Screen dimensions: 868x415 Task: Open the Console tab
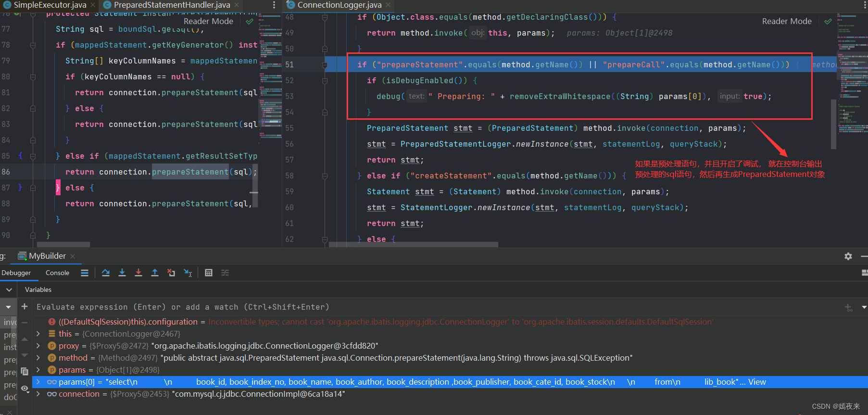tap(57, 273)
